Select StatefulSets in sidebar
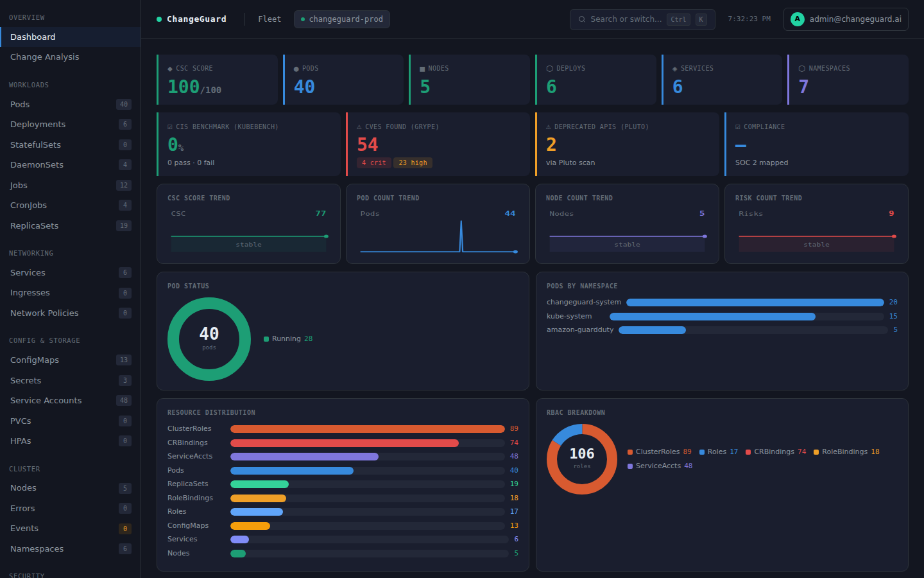 click(x=71, y=144)
